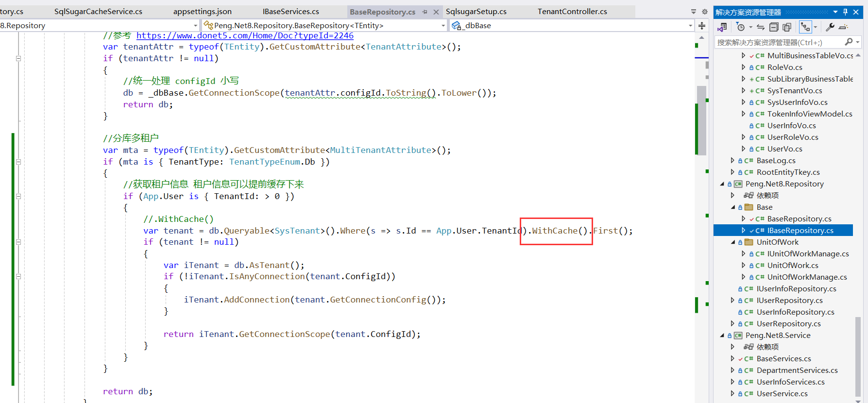Select DepartmentServices.cs file
868x403 pixels.
(x=797, y=370)
